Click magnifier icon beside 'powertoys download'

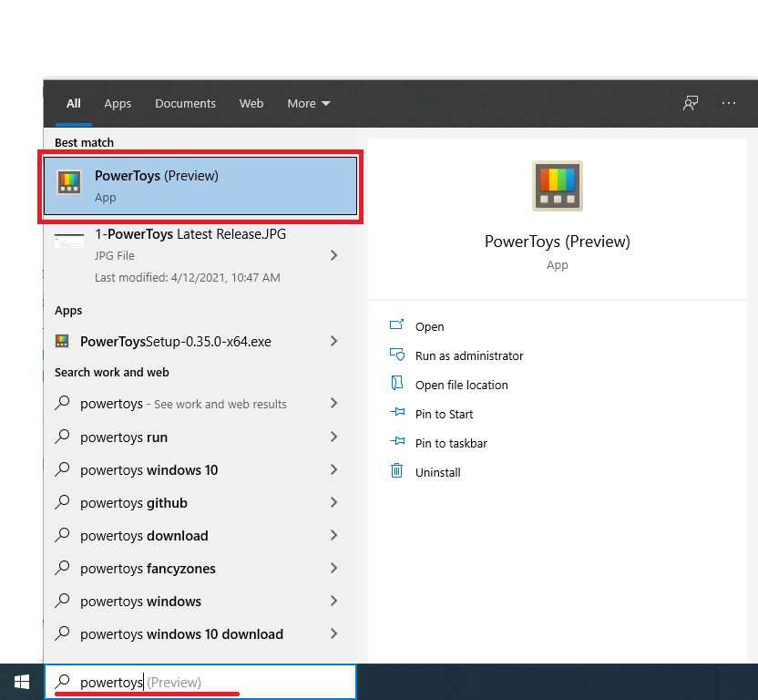click(x=62, y=535)
